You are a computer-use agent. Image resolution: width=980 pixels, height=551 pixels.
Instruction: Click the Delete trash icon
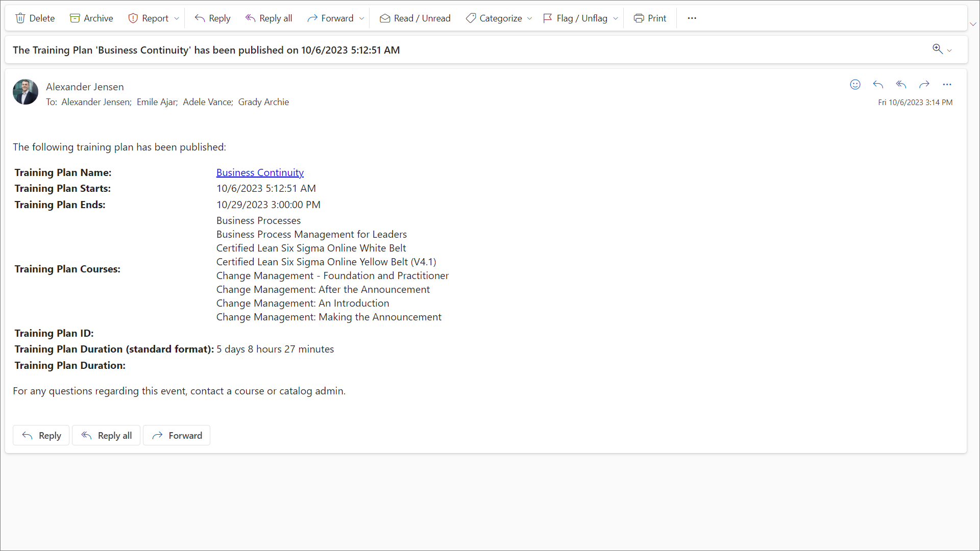pyautogui.click(x=20, y=18)
